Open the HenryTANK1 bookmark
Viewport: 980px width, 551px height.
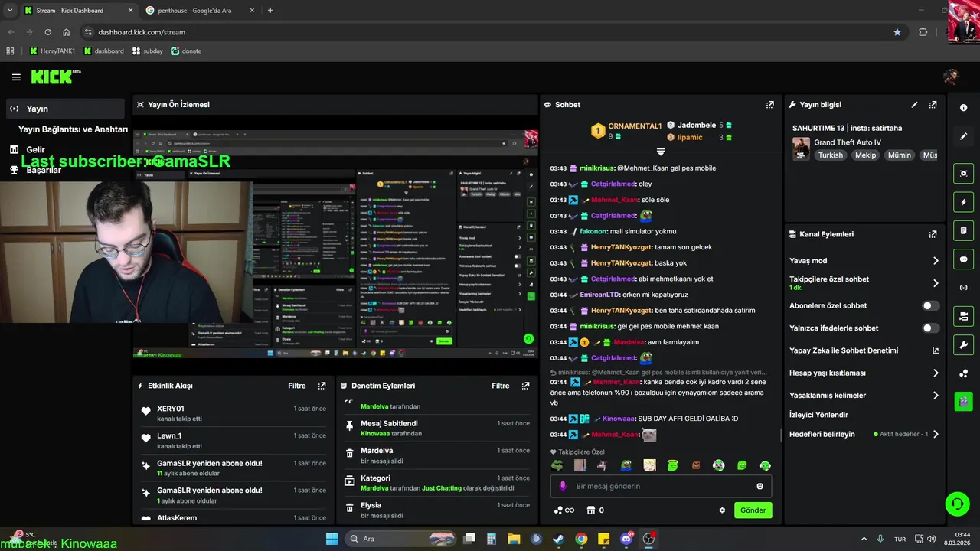tap(53, 51)
